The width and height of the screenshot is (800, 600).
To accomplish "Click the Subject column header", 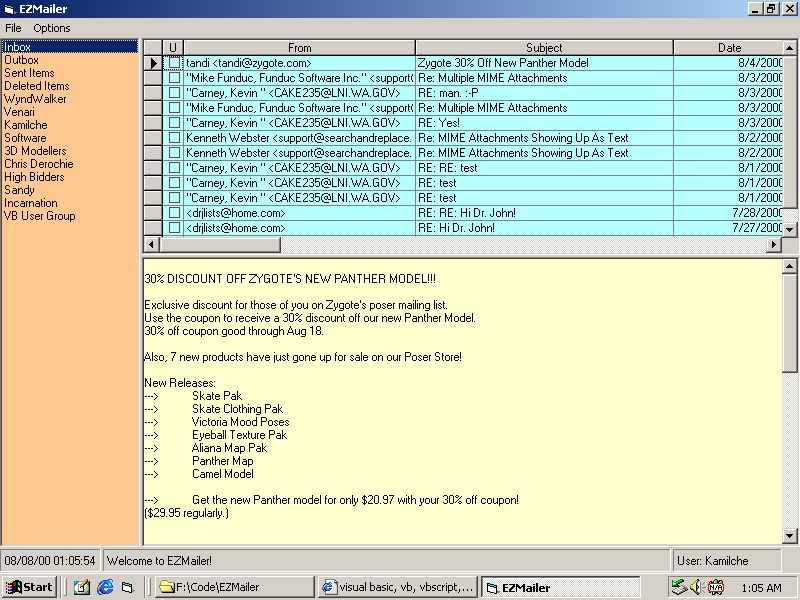I will 544,47.
